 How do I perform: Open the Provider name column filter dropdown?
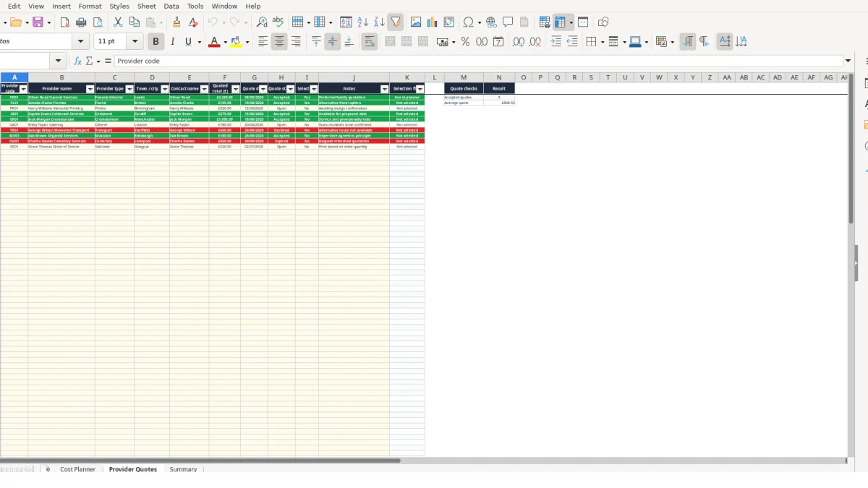click(x=90, y=89)
